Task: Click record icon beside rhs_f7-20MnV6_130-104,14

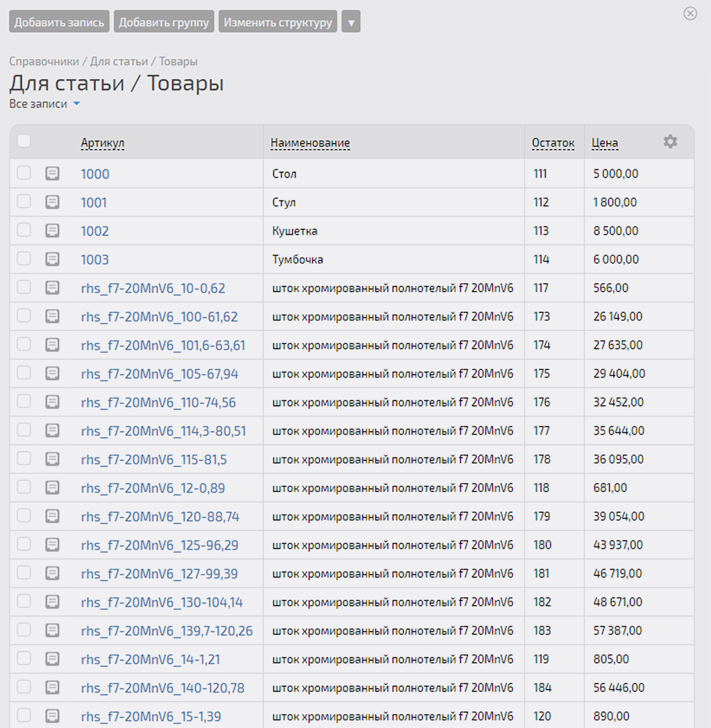Action: tap(53, 602)
